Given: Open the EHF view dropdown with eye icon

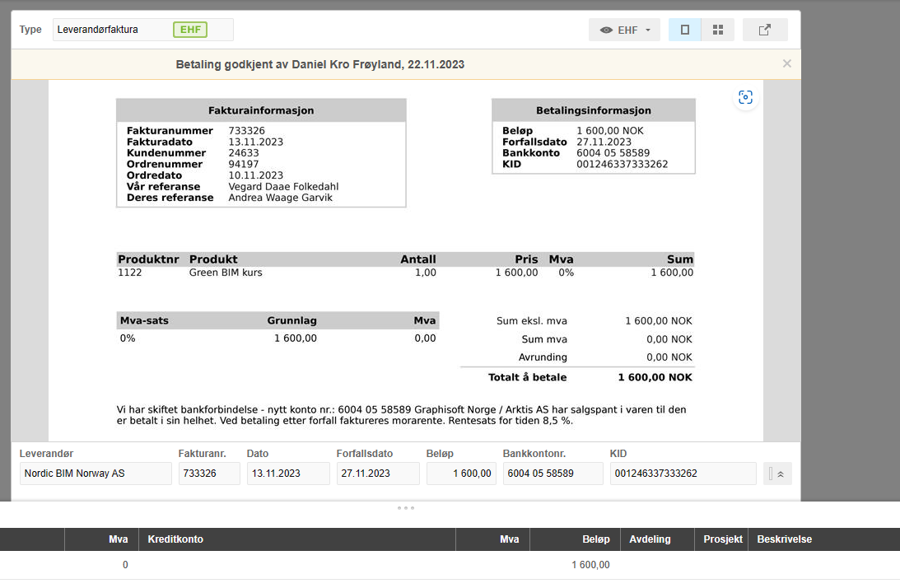Looking at the screenshot, I should 624,30.
